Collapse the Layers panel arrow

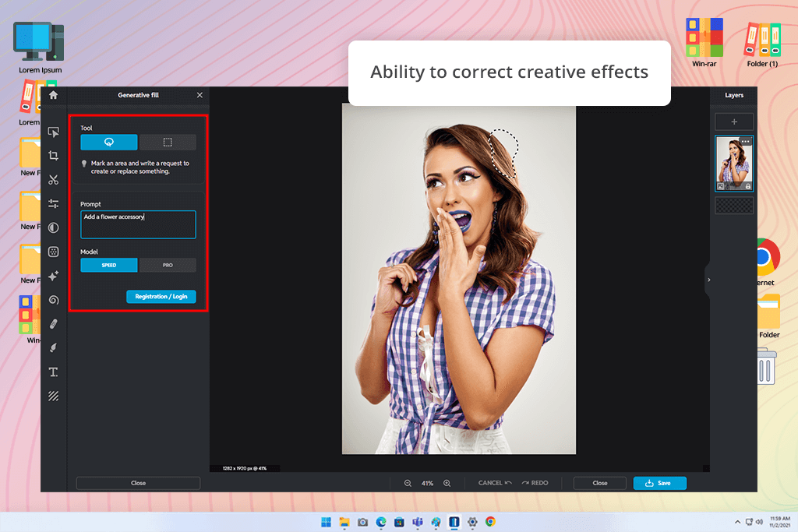coord(708,280)
